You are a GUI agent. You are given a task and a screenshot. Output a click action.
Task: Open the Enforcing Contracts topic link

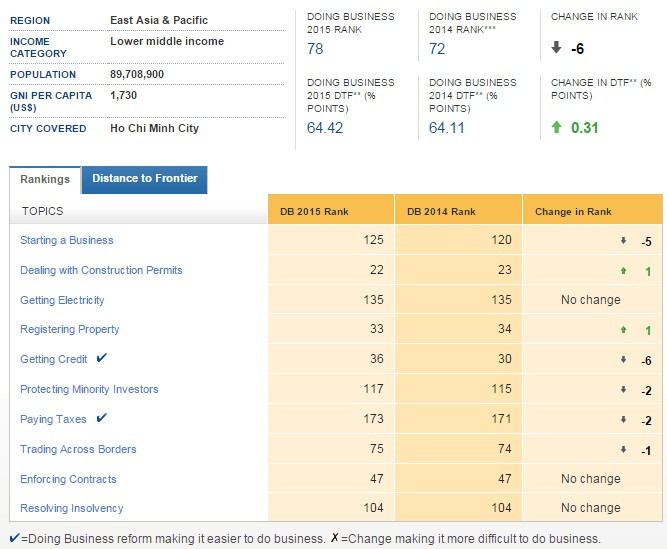pos(68,479)
